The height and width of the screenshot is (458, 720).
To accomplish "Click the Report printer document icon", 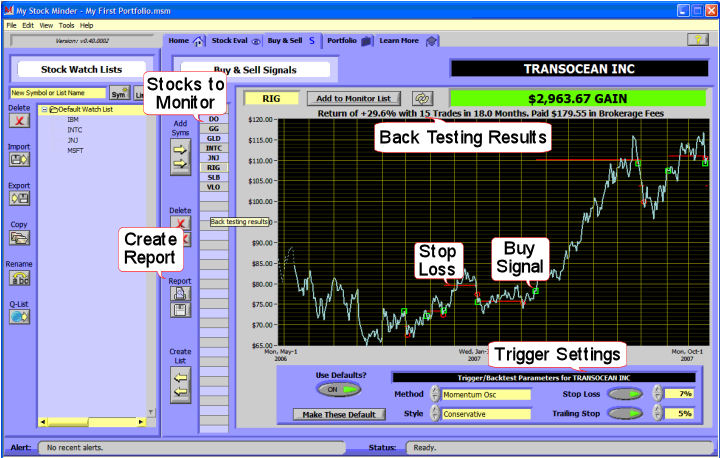I will coord(180,293).
